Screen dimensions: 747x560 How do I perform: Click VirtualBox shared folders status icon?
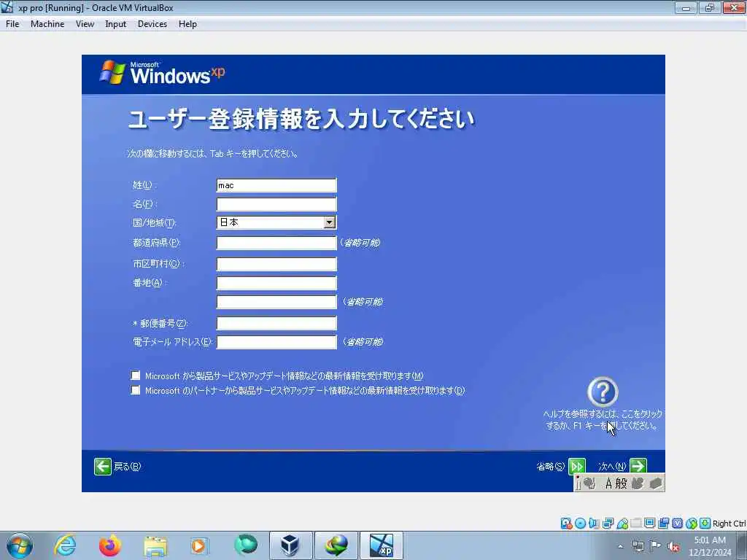[x=635, y=524]
